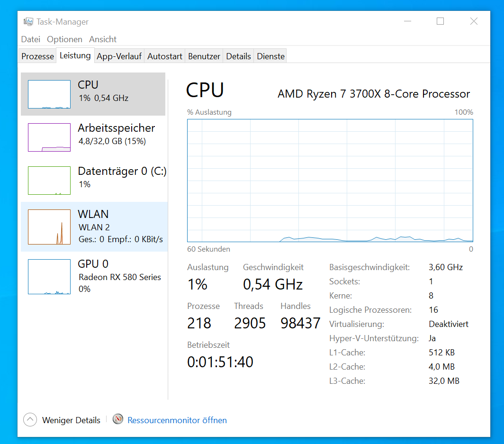Switch to the Prozesse tab
The height and width of the screenshot is (444, 504).
(37, 56)
